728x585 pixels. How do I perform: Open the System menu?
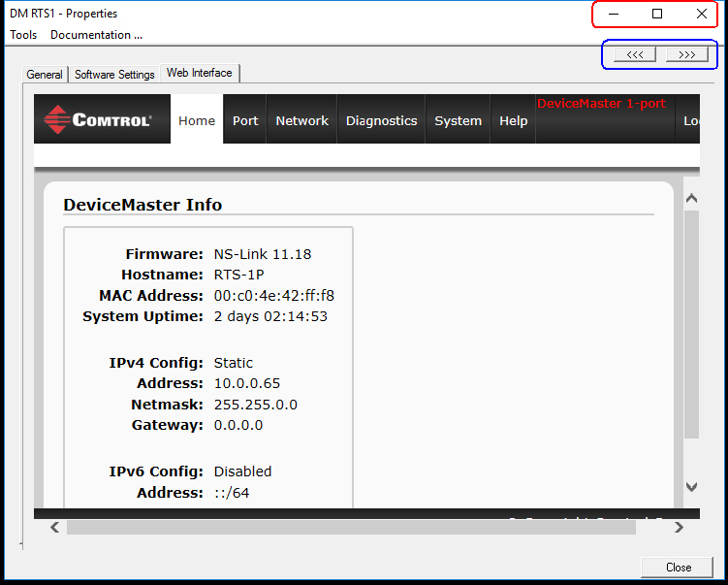pyautogui.click(x=458, y=120)
